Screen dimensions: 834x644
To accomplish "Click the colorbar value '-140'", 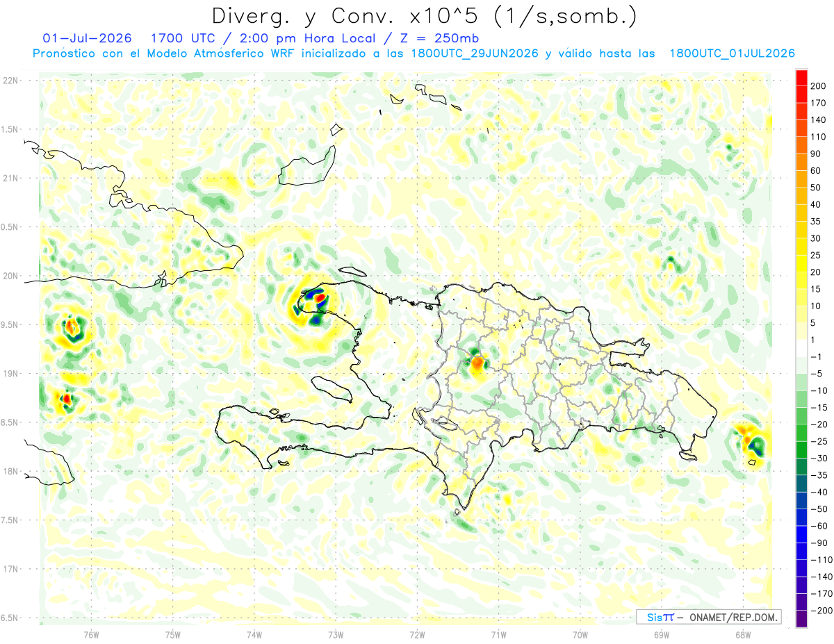I will coord(823,577).
